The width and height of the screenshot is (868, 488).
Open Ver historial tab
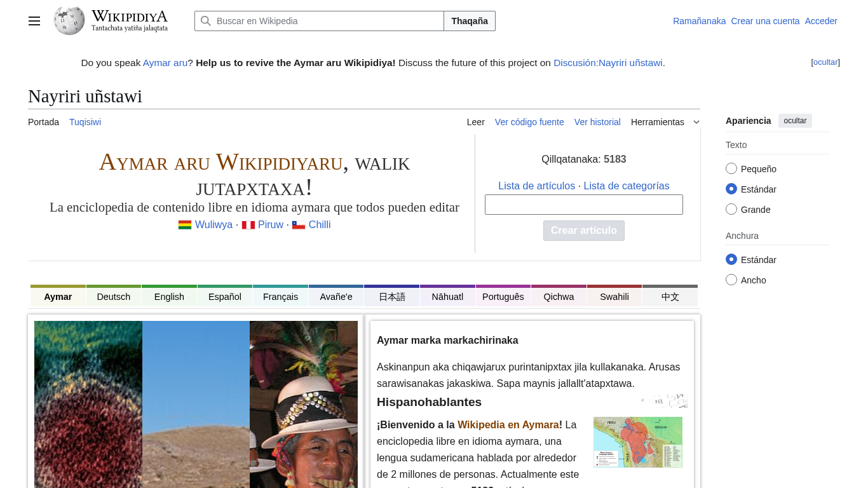pyautogui.click(x=597, y=122)
